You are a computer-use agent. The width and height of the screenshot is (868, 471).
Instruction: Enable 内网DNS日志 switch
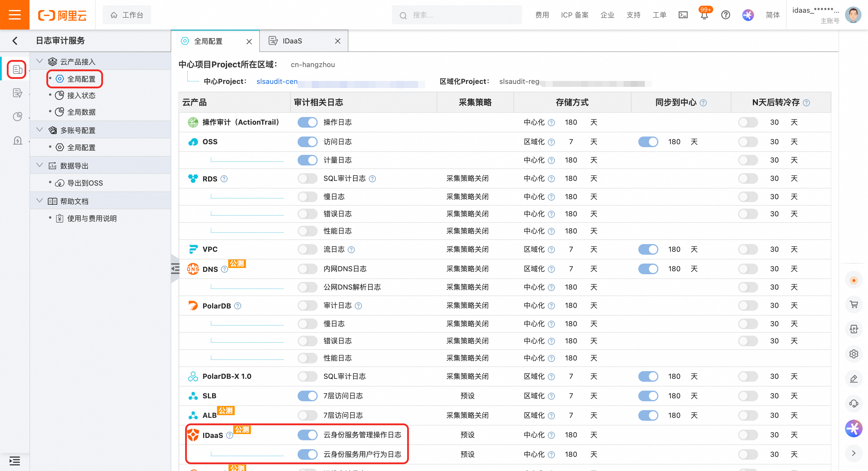[307, 269]
